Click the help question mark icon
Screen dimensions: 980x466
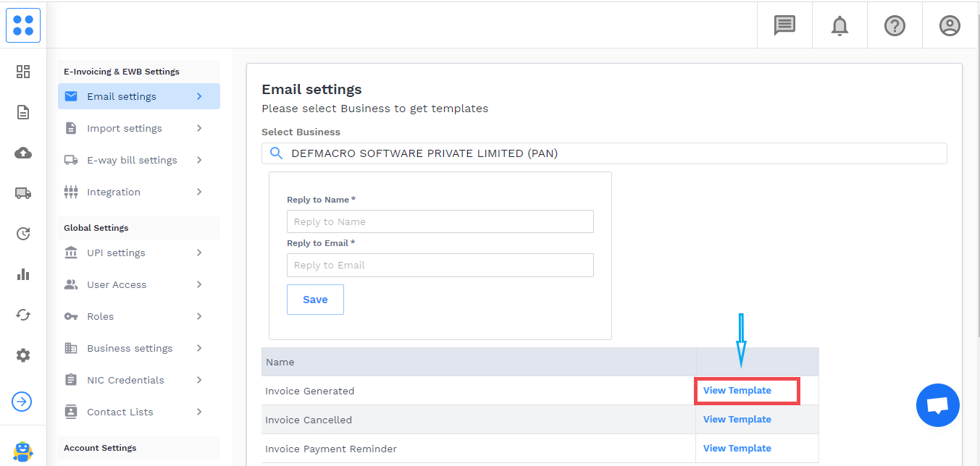(895, 26)
